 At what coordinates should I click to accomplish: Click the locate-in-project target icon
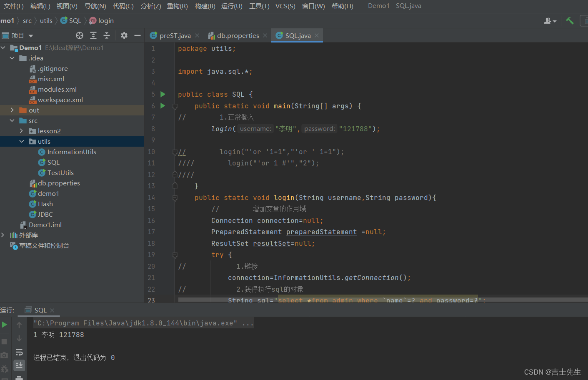[80, 35]
